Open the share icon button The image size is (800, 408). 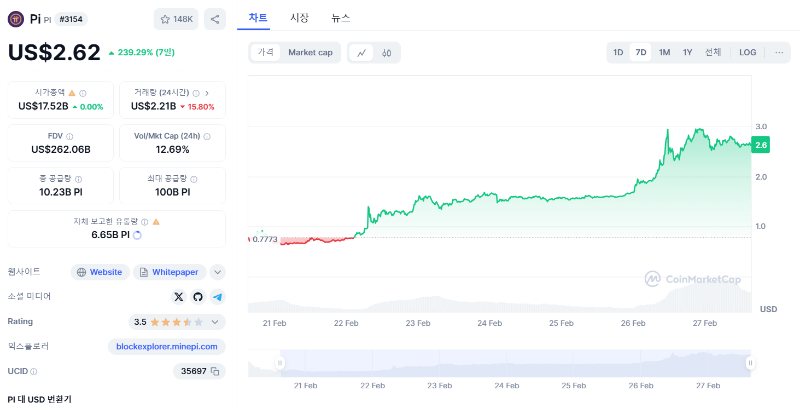coord(215,19)
